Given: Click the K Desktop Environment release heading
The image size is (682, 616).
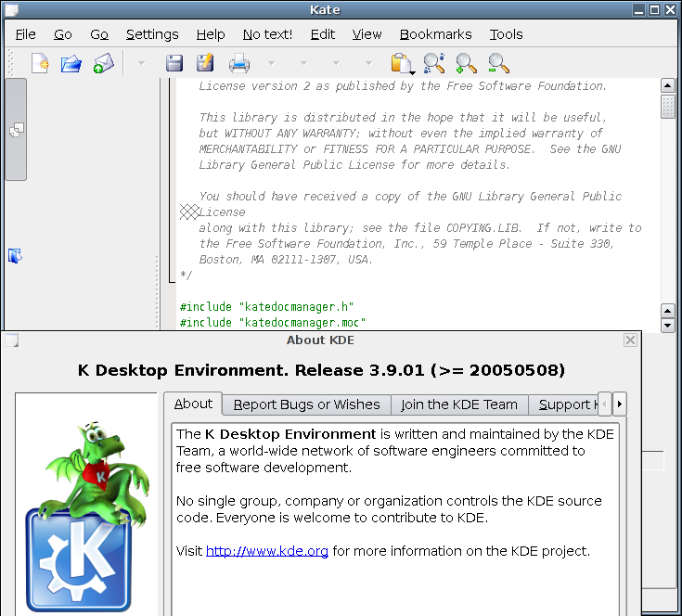Looking at the screenshot, I should 321,370.
